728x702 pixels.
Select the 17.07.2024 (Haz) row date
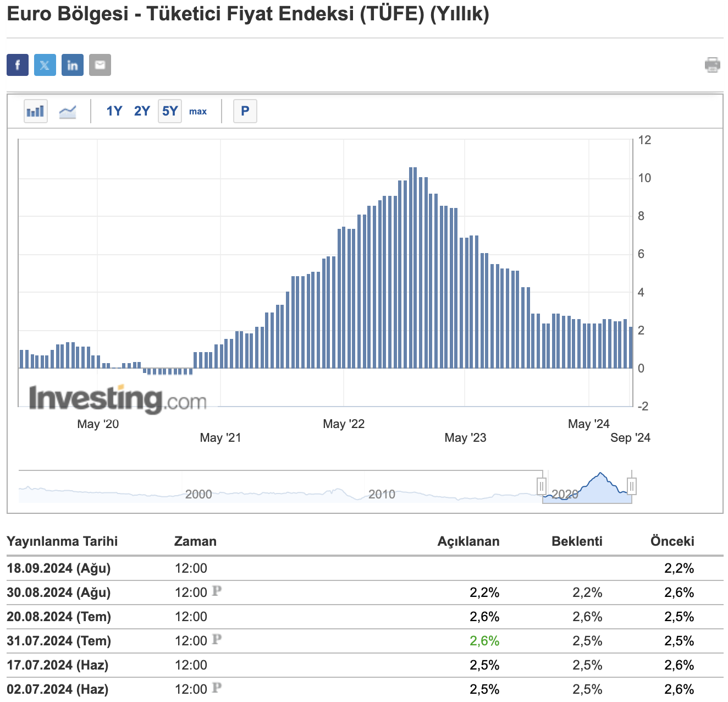click(58, 665)
